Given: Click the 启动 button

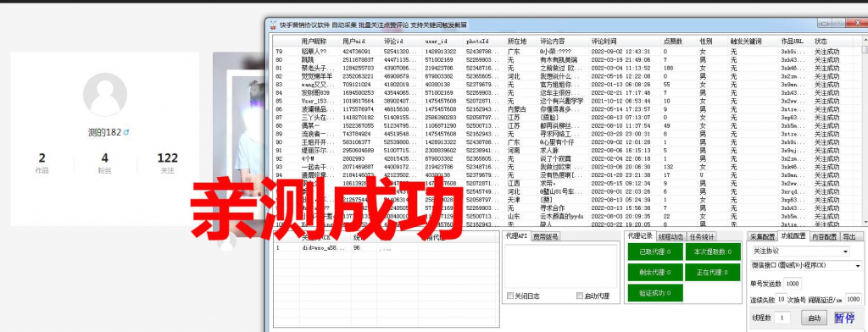Looking at the screenshot, I should [x=814, y=318].
